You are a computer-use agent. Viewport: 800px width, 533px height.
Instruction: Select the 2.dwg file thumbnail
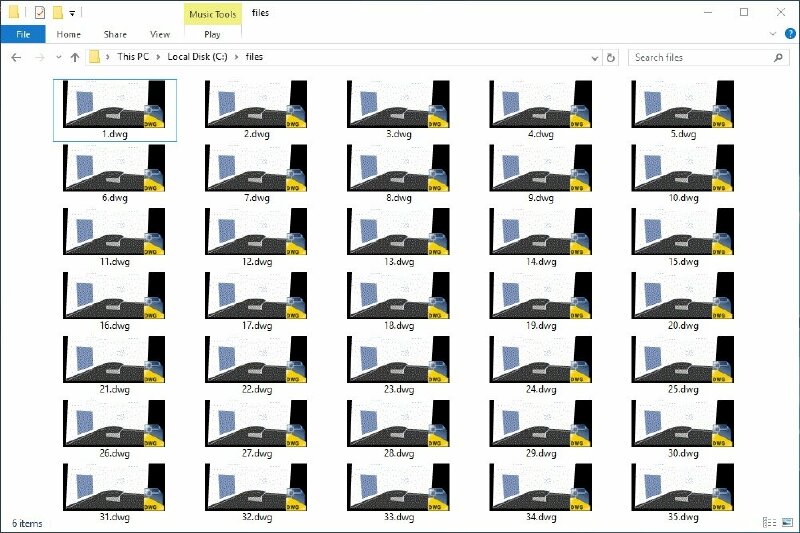256,104
